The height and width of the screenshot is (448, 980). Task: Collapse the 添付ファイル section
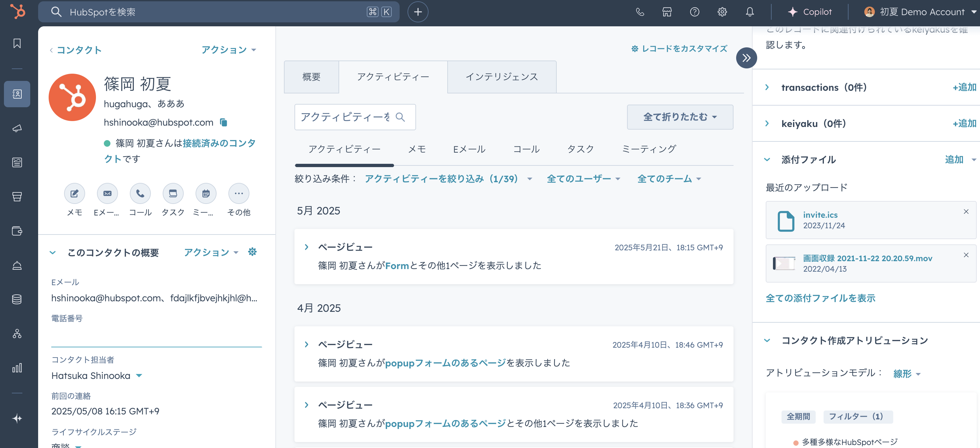pos(767,160)
